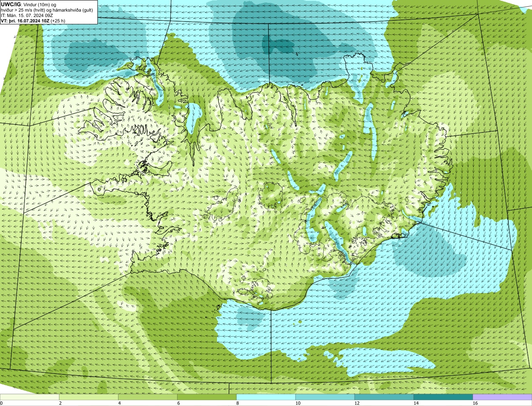Click the legend label "6"

tap(178, 403)
